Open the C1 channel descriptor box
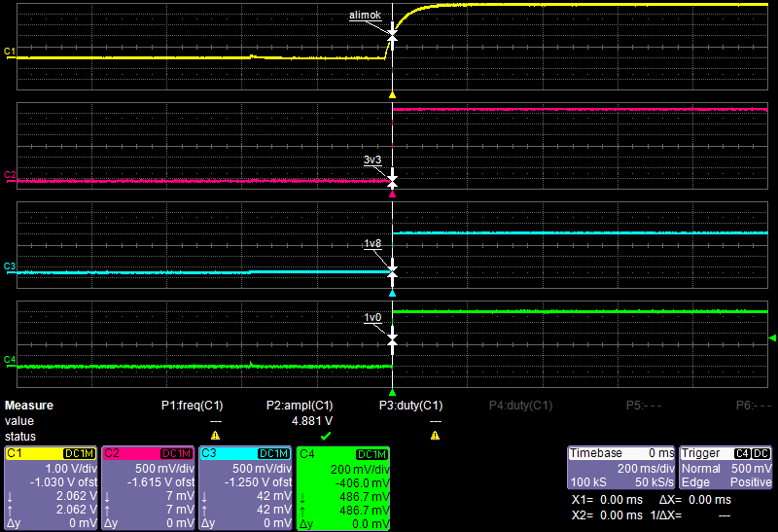778x532 pixels. [x=52, y=488]
